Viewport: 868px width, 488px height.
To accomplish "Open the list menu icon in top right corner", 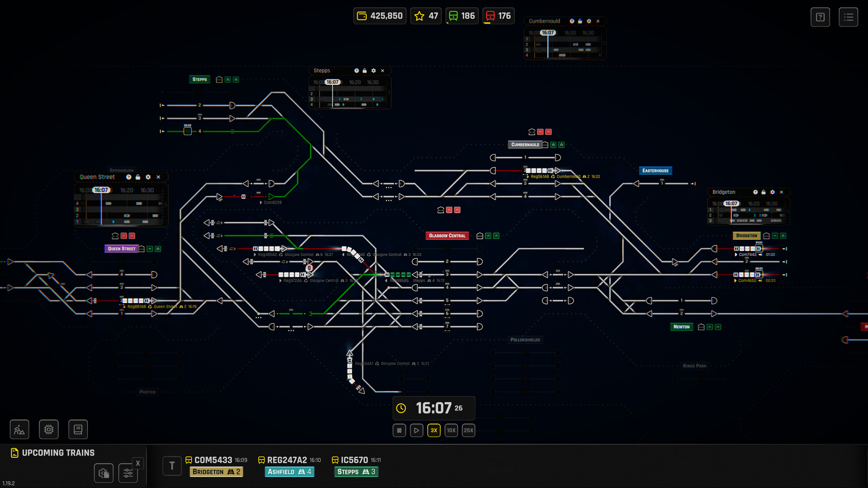I will [849, 17].
